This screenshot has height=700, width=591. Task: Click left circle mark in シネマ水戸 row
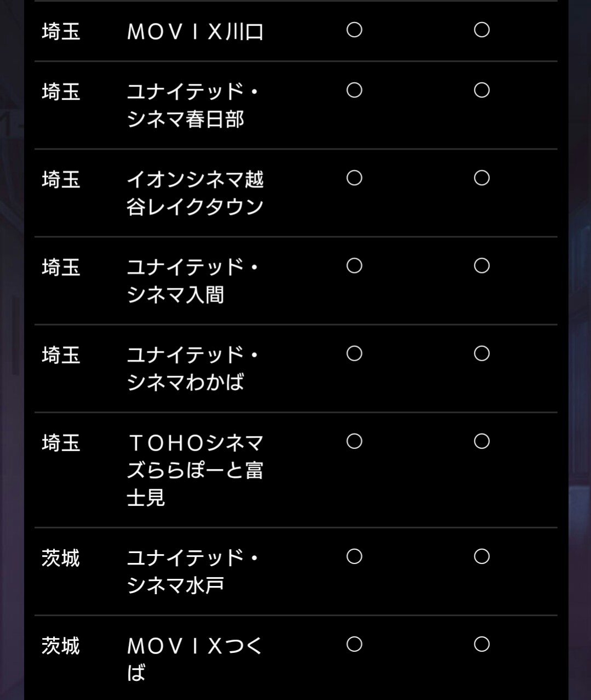(354, 556)
